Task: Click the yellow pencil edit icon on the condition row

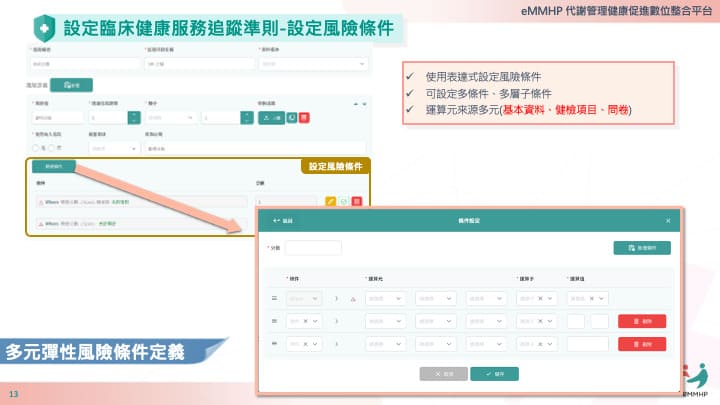Action: (332, 202)
